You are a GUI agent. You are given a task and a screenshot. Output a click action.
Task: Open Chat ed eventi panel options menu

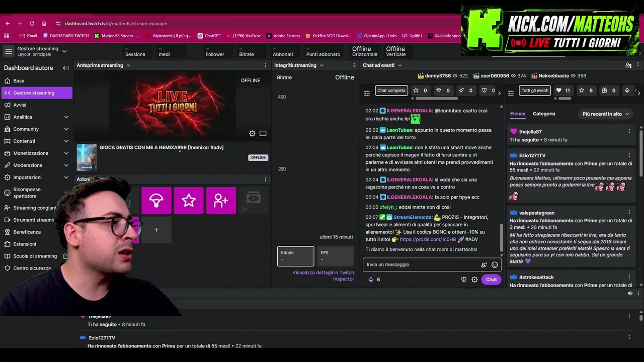point(638,65)
